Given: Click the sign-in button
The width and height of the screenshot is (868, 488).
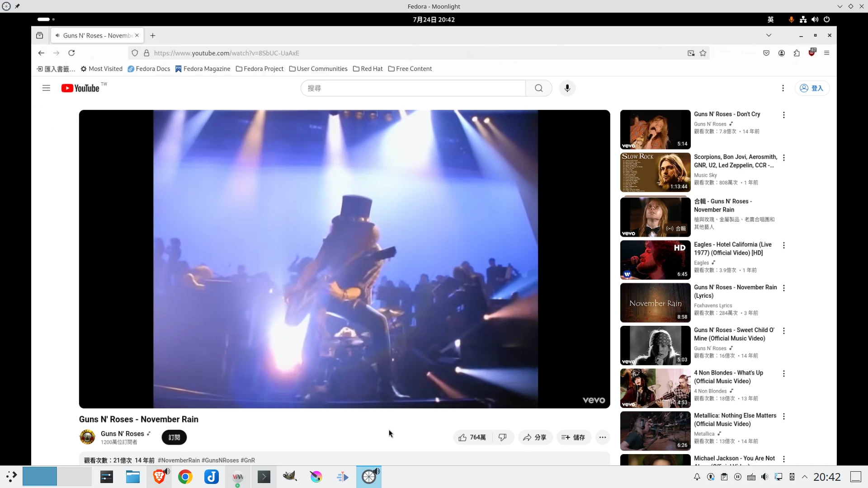Looking at the screenshot, I should [812, 88].
